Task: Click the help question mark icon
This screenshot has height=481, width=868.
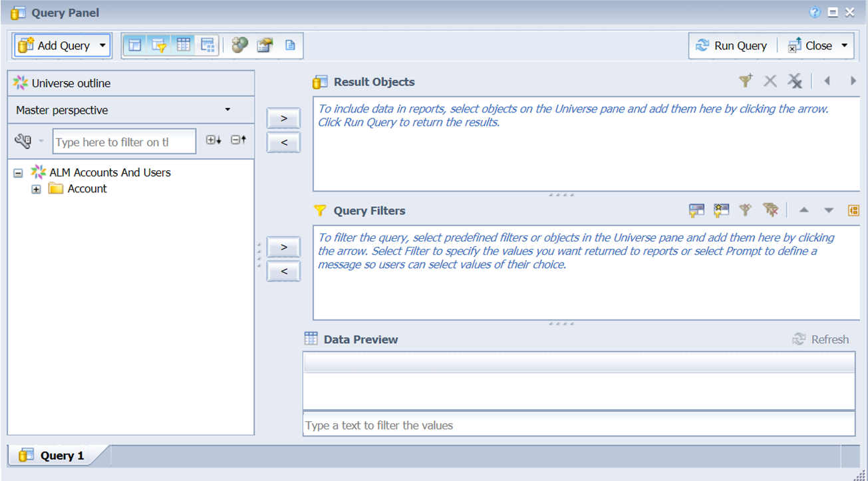Action: [815, 12]
